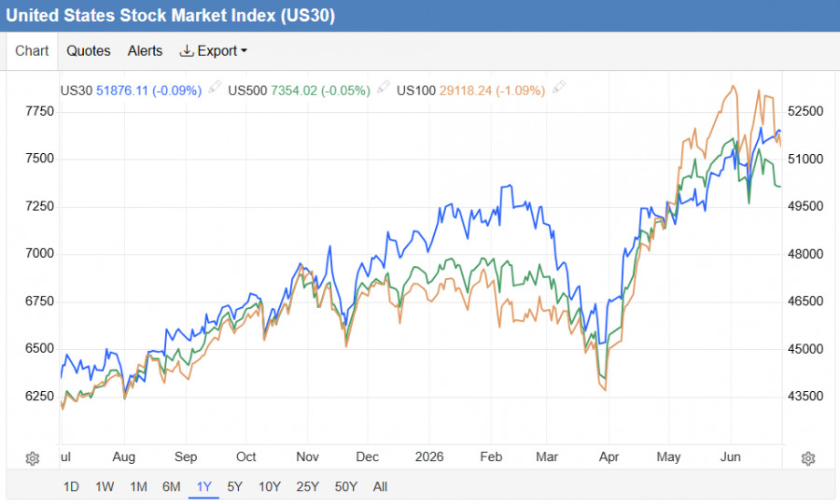Click the 7750 left axis label
840x504 pixels.
(39, 111)
